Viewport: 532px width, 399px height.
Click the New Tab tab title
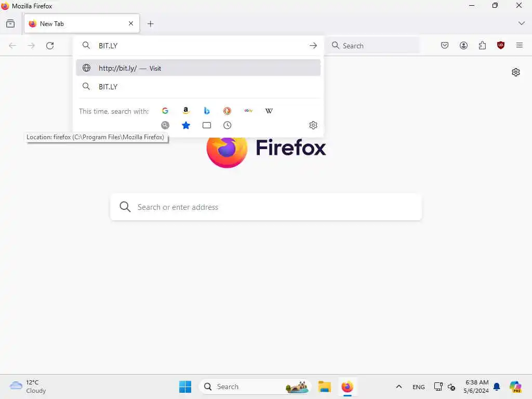tap(52, 24)
